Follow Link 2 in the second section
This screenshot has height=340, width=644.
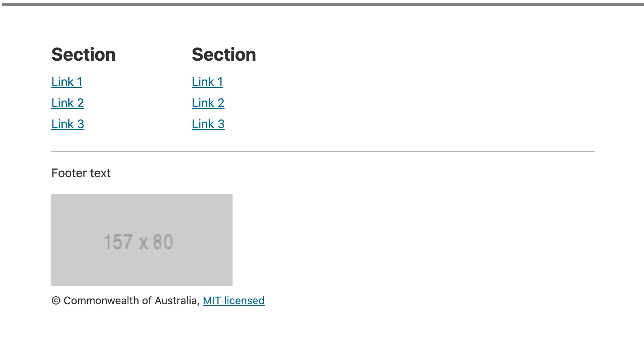point(208,103)
